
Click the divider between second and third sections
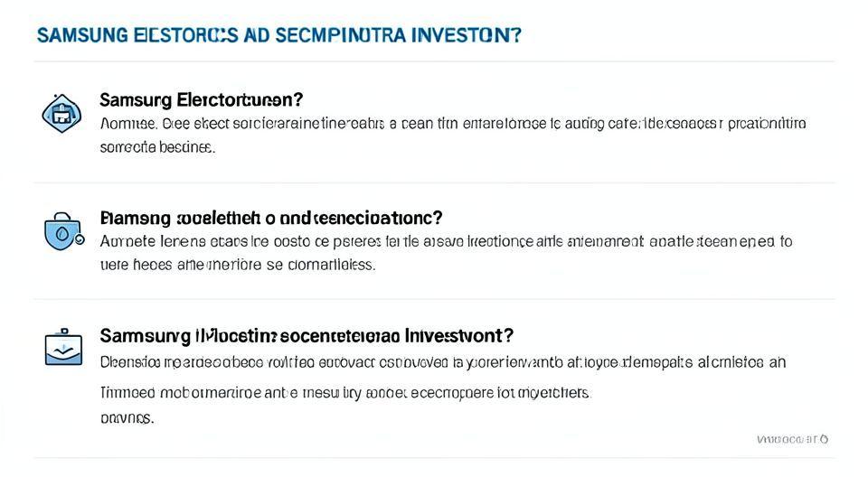(x=434, y=299)
